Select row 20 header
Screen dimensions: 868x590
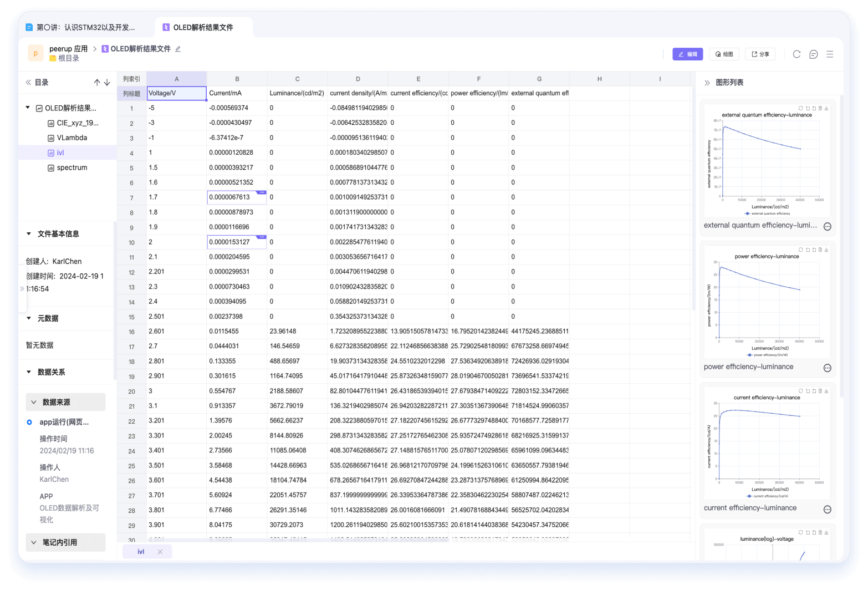131,391
